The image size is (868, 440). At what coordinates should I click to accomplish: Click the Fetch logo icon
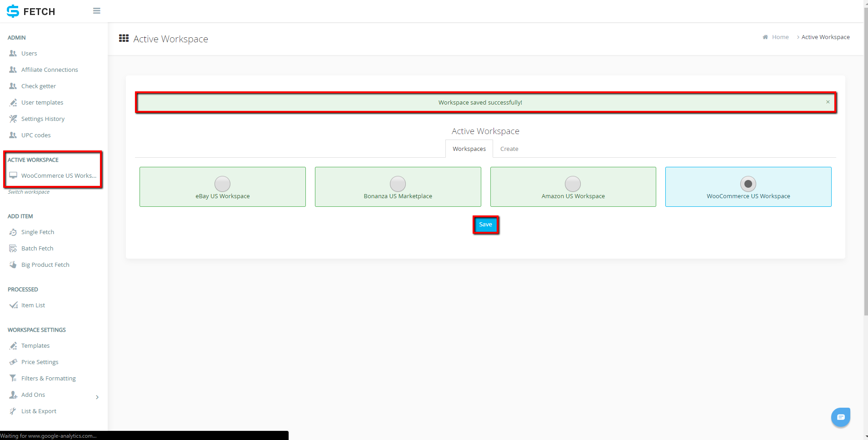click(13, 11)
